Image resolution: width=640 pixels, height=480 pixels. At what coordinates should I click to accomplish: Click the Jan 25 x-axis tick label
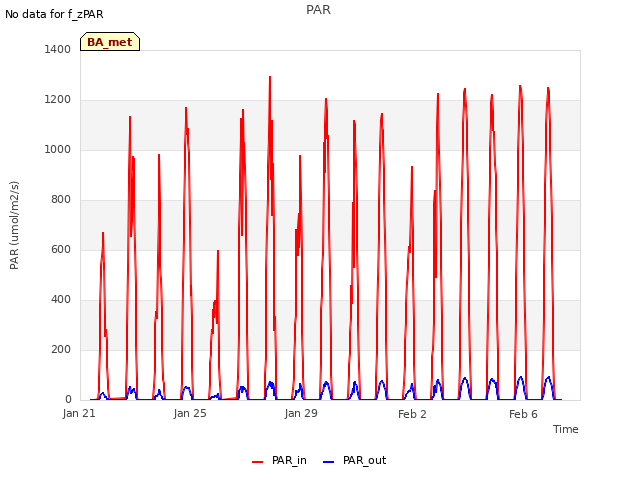click(190, 414)
